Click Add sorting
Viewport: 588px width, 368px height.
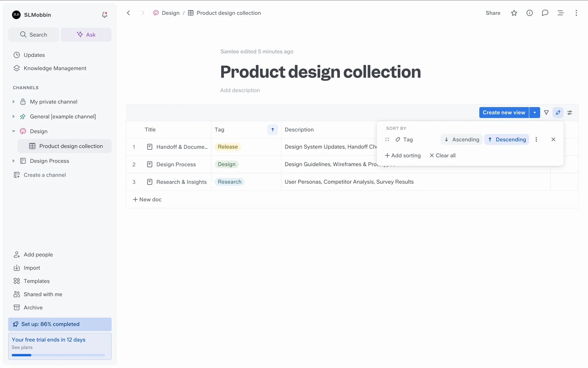click(403, 155)
